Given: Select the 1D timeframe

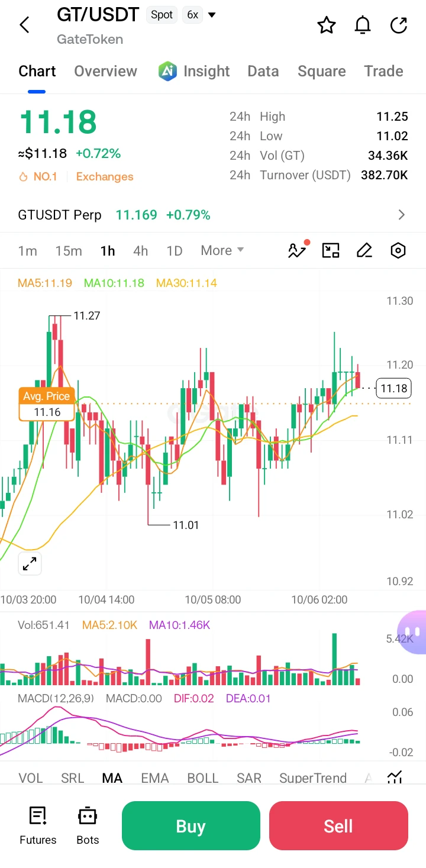Looking at the screenshot, I should click(x=175, y=250).
